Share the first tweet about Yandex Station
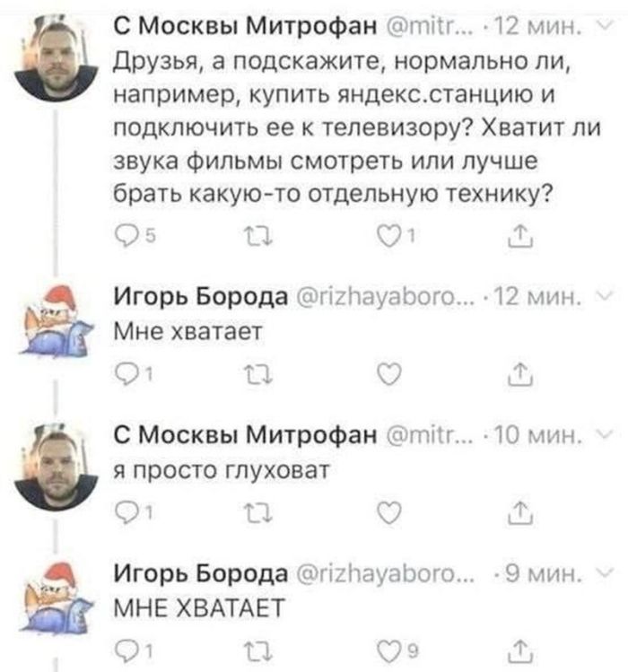The height and width of the screenshot is (672, 628). coord(518,237)
